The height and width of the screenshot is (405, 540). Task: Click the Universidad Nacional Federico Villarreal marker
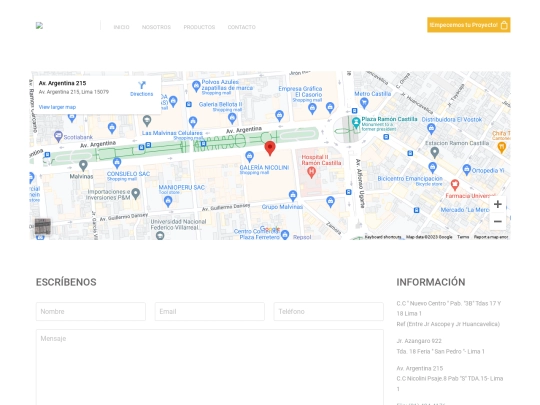[x=160, y=236]
